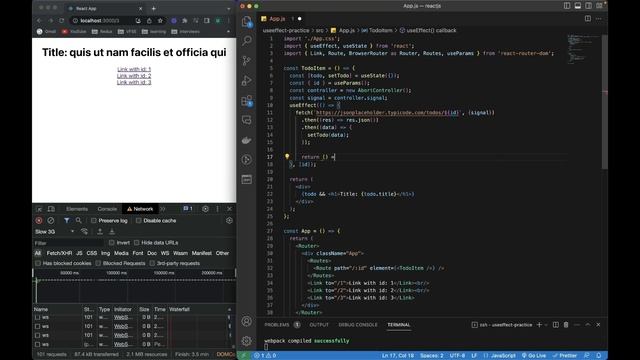Open DevTools settings gear
The width and height of the screenshot is (640, 360).
click(x=205, y=209)
